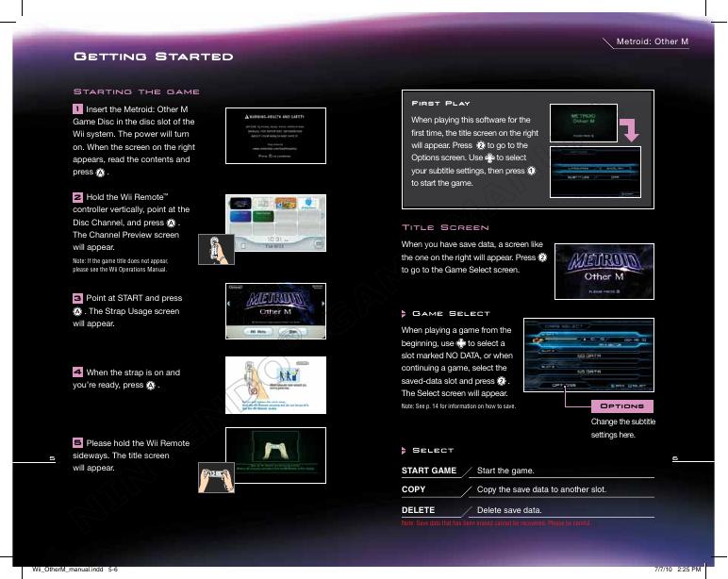Open the First Play title screen thumbnail
Image resolution: width=728 pixels, height=579 pixels.
(x=584, y=123)
